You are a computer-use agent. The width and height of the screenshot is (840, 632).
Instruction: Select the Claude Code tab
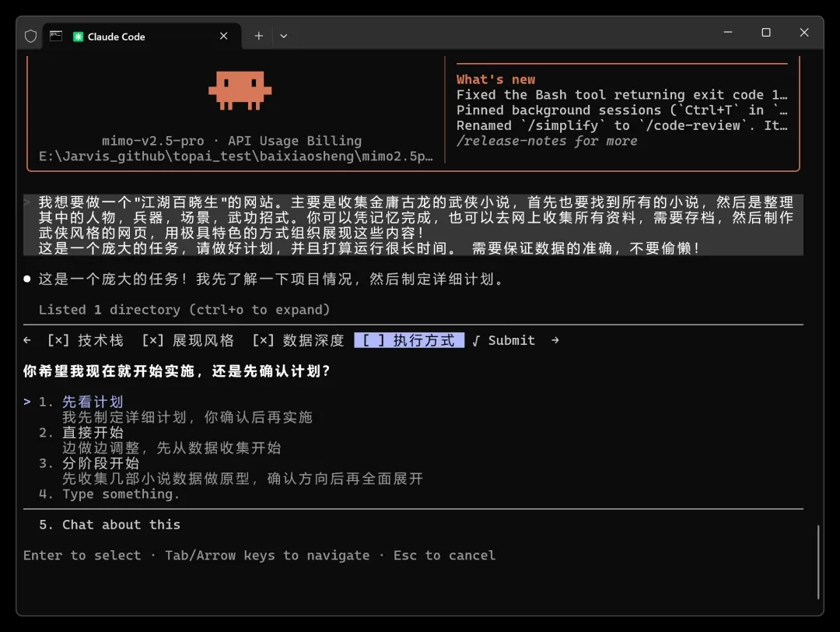[142, 36]
